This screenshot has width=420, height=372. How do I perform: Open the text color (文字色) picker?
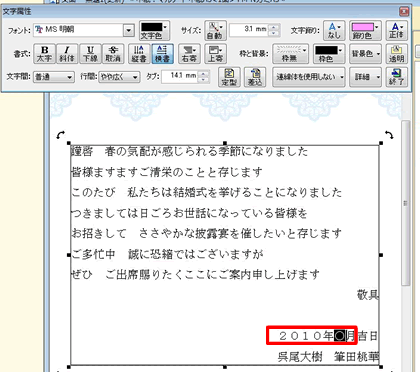point(154,30)
